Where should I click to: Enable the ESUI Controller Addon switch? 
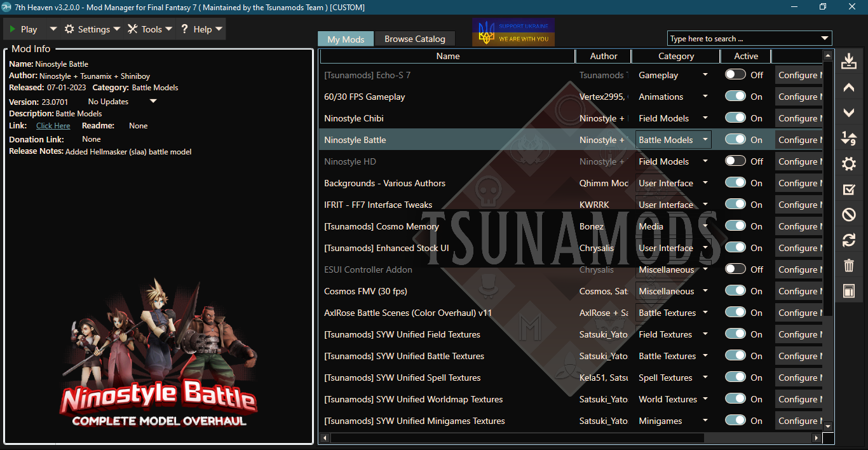(735, 269)
